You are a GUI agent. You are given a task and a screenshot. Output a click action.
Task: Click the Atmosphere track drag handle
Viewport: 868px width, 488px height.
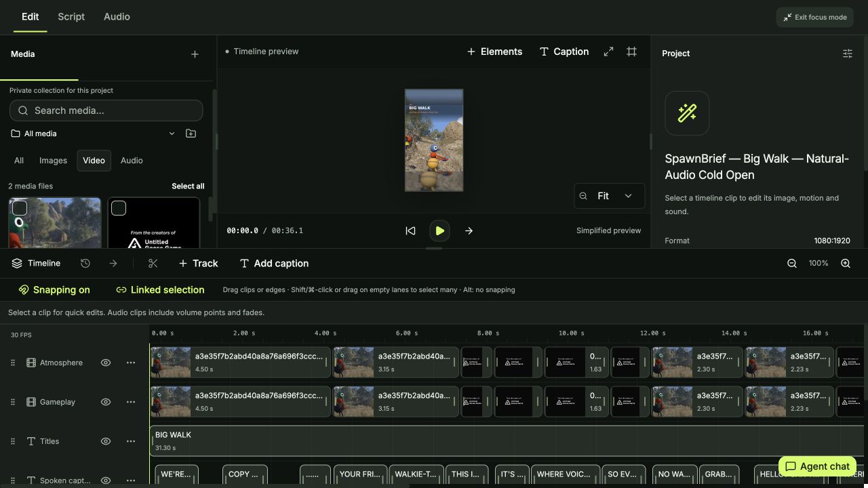[x=13, y=363]
